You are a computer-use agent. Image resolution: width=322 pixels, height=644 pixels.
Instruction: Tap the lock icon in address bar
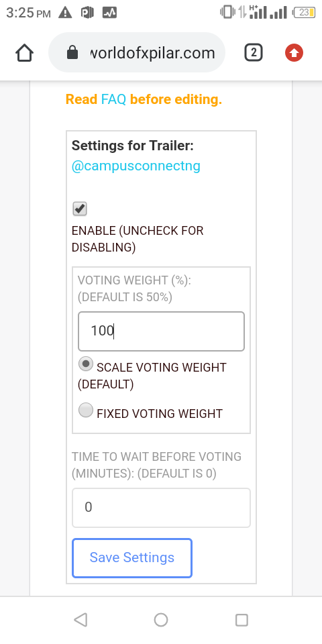(72, 53)
